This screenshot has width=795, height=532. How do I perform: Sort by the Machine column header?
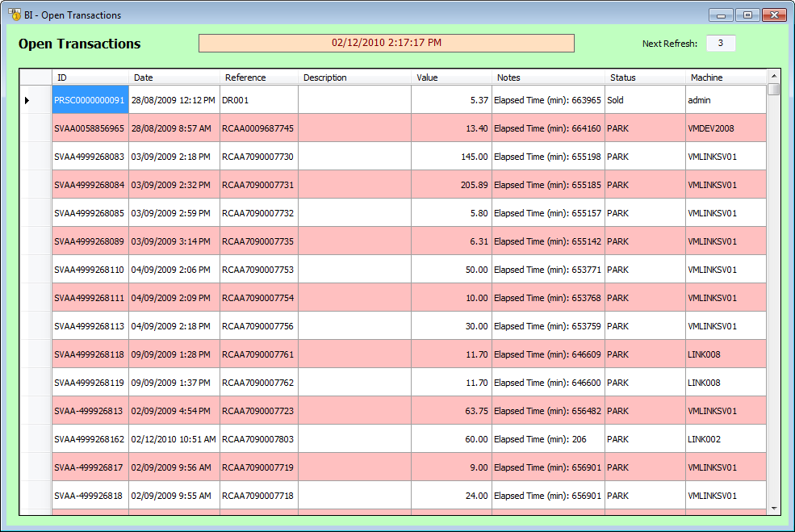[x=726, y=77]
